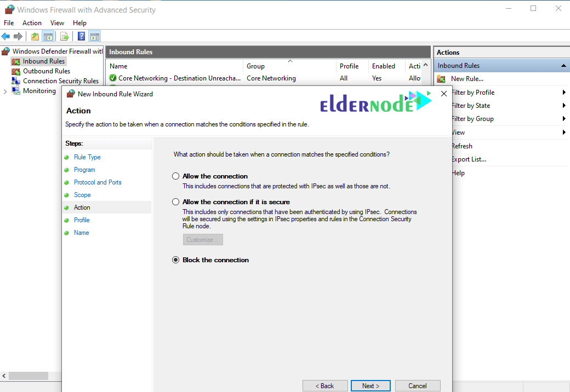Viewport: 570px width, 392px height.
Task: Open the View menu
Action: [57, 23]
